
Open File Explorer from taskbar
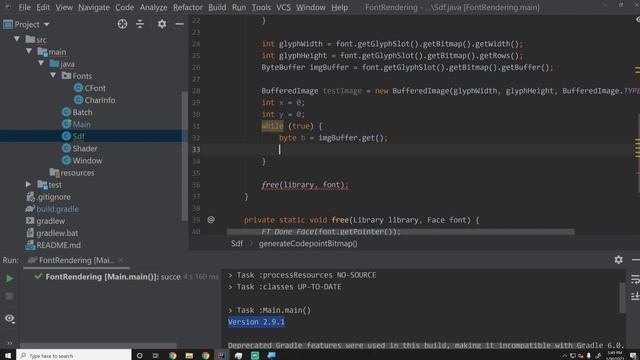189,356
